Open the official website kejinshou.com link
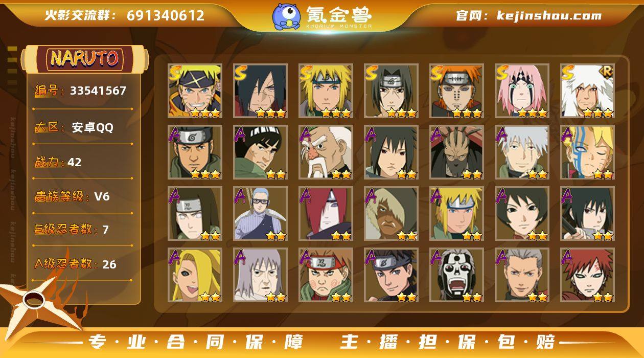 point(549,16)
